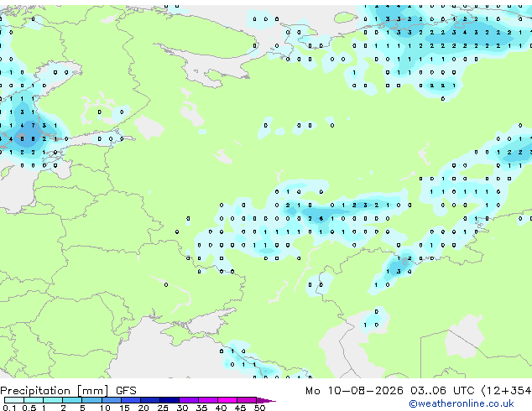Pick the legend swatch between 10 and 15
Image resolution: width=532 pixels, height=411 pixels.
(112, 400)
